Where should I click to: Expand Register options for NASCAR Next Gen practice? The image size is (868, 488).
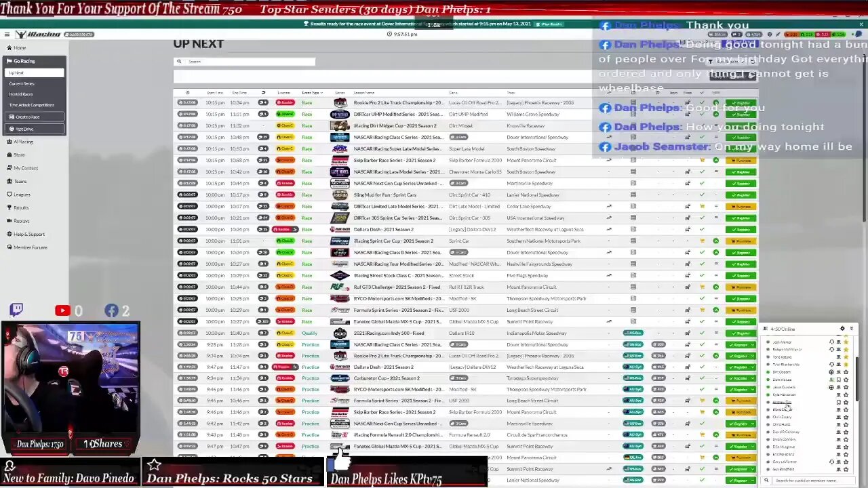[x=752, y=424]
